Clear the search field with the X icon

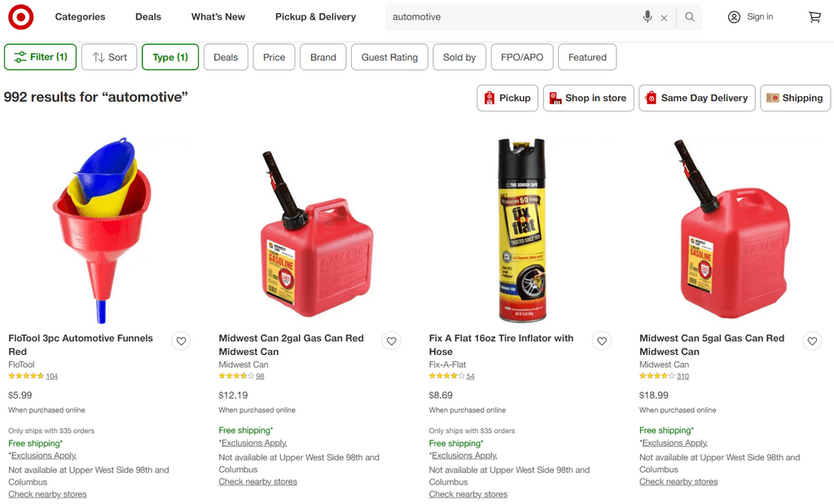click(664, 16)
